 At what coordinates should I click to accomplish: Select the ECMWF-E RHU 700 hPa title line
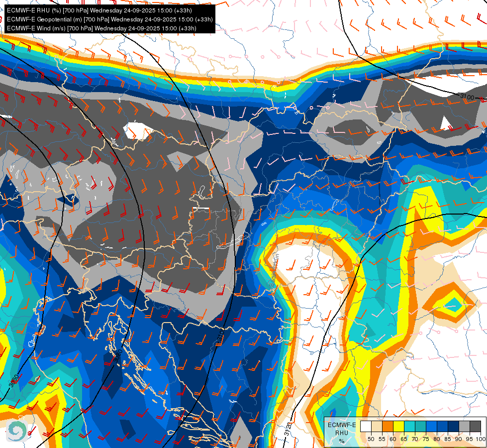99,10
